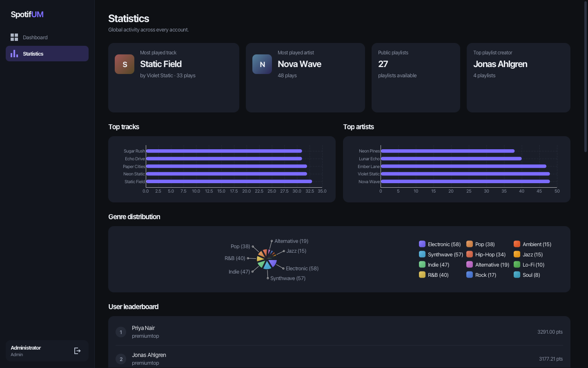Click the Static Field 'S' avatar

pyautogui.click(x=125, y=64)
